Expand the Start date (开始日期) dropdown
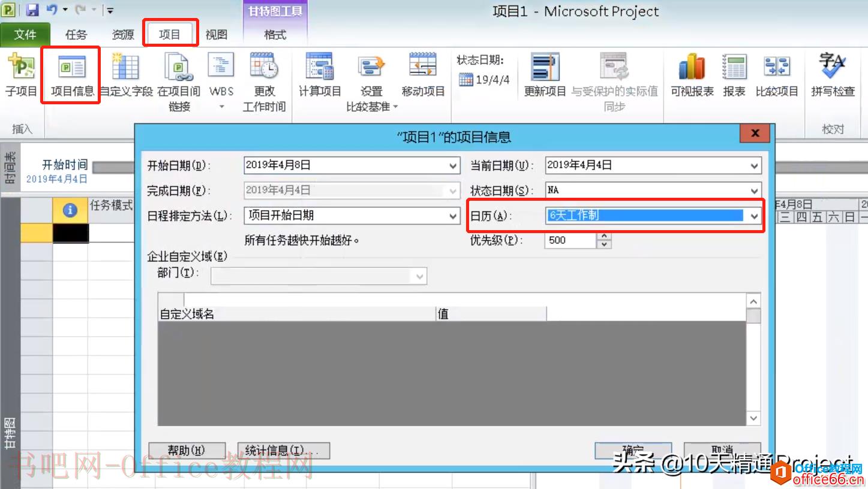The image size is (868, 489). [x=453, y=165]
